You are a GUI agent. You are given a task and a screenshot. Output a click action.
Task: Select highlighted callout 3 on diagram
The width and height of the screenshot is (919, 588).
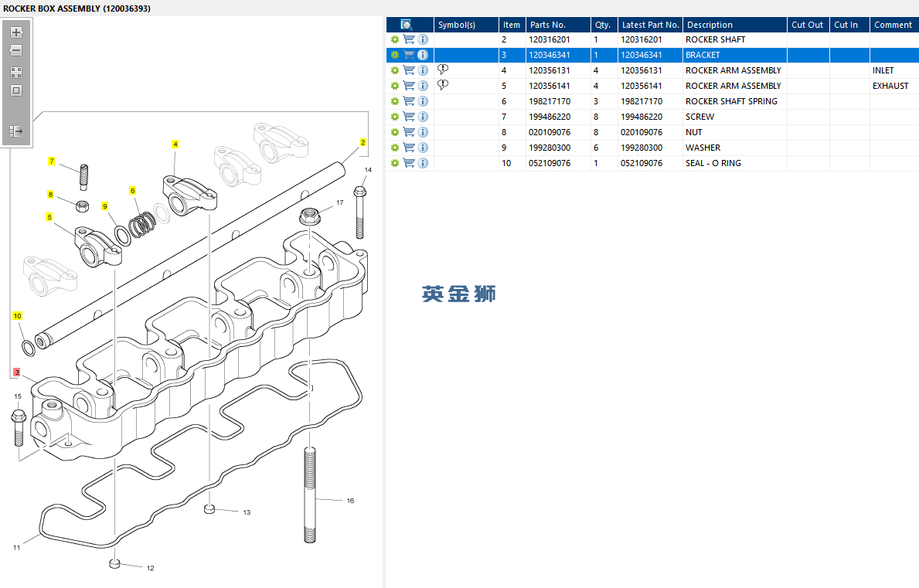coord(17,372)
